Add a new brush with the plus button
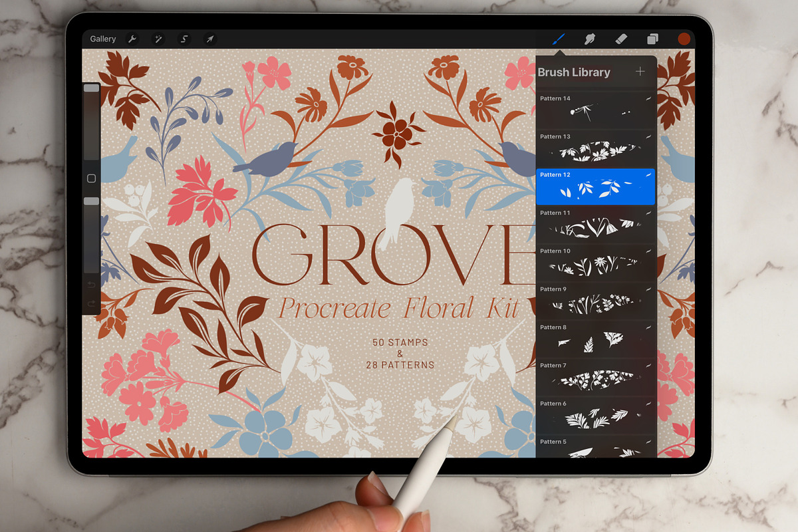798x532 pixels. pos(640,71)
